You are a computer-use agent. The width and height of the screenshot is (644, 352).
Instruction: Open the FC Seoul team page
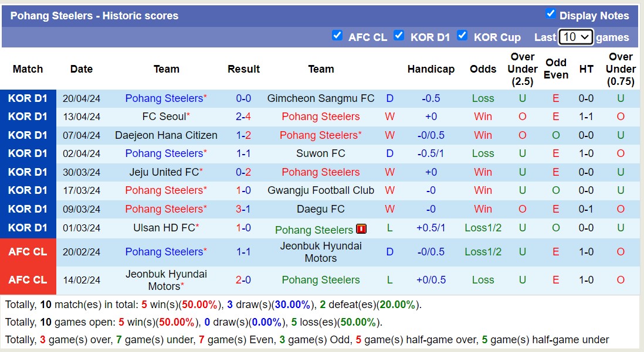coord(166,117)
